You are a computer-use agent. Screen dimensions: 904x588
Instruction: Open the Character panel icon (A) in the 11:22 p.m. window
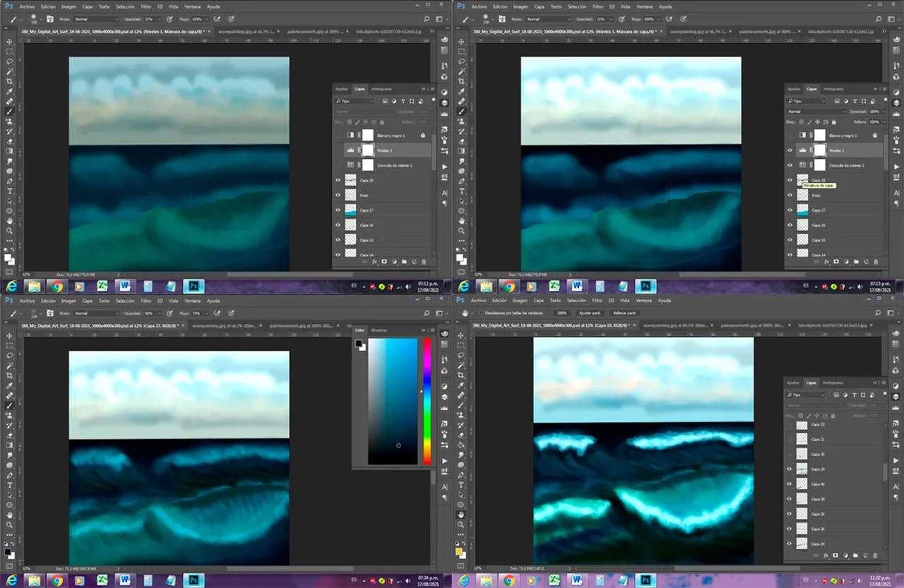point(896,487)
